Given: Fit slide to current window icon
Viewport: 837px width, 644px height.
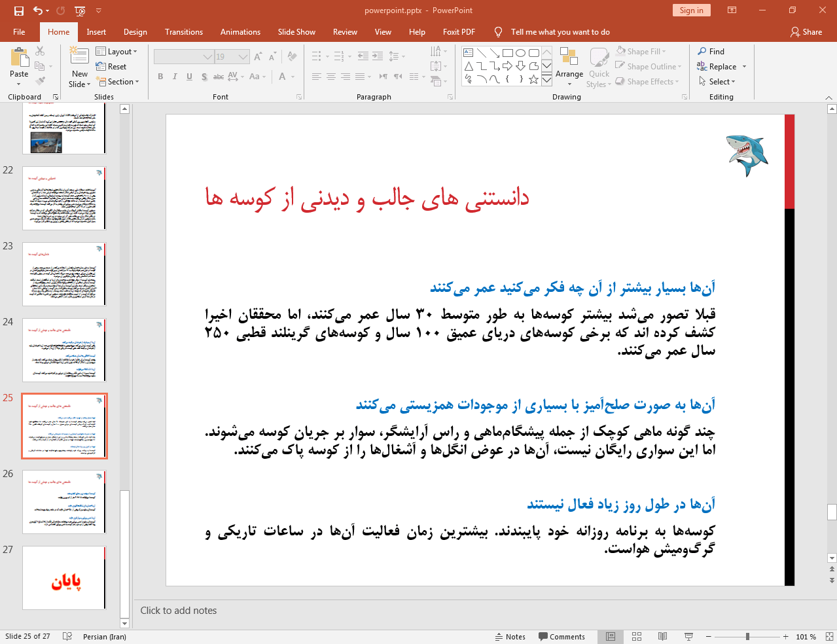Looking at the screenshot, I should (x=829, y=637).
